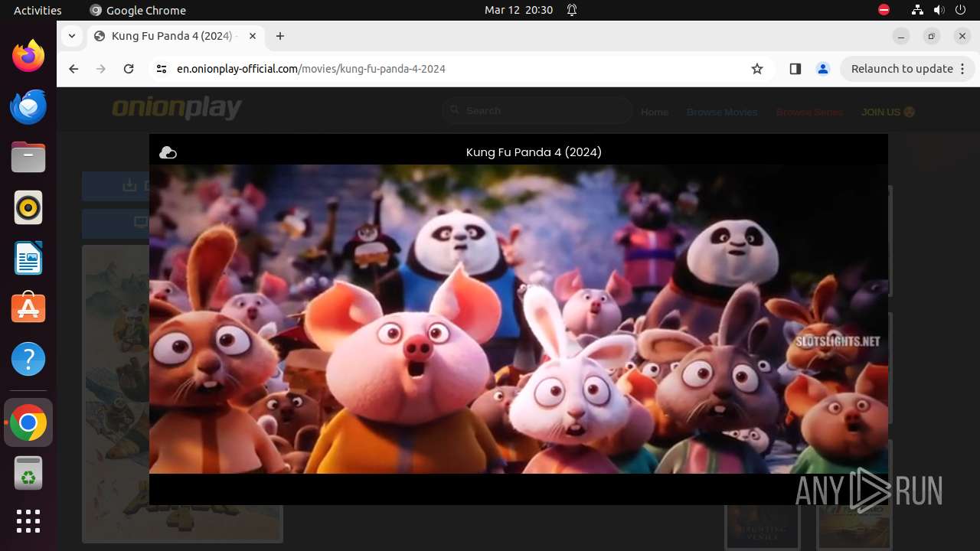Open the network status icon
Viewport: 980px width, 551px height.
click(917, 10)
